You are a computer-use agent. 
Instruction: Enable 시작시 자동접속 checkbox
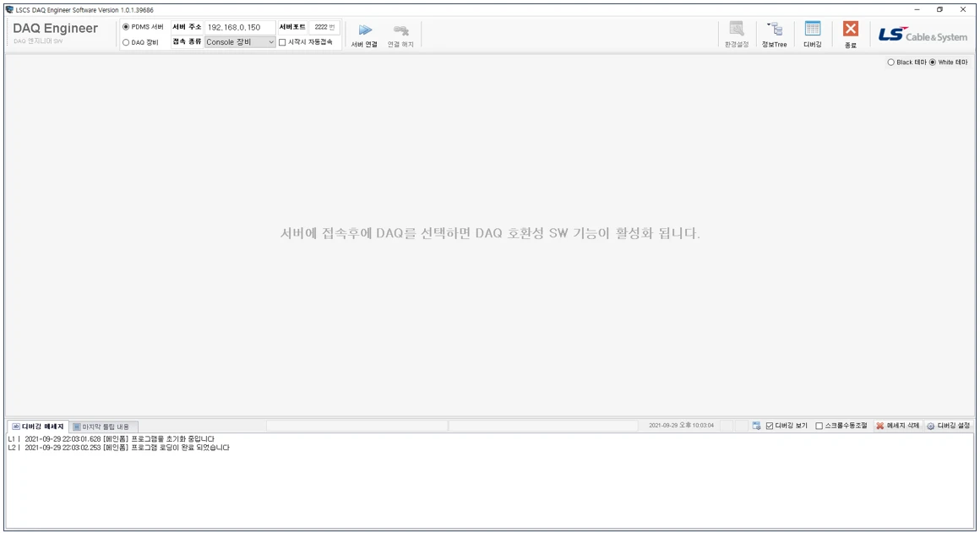[282, 42]
